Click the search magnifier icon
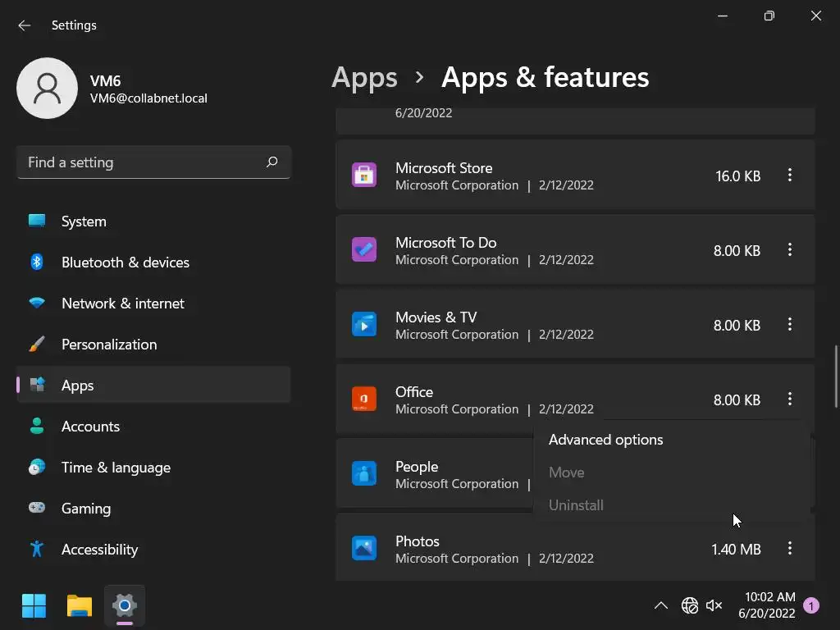The height and width of the screenshot is (630, 840). (x=272, y=162)
